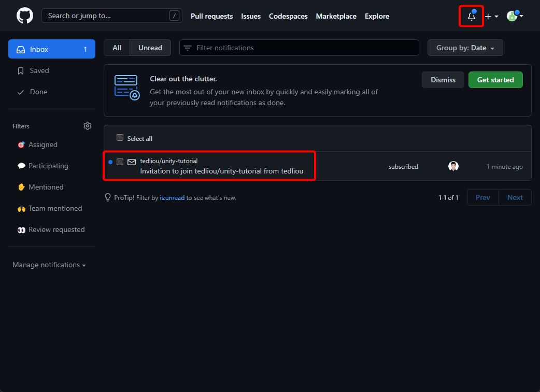The image size is (540, 392).
Task: Apply the Review requested filter
Action: (x=52, y=229)
